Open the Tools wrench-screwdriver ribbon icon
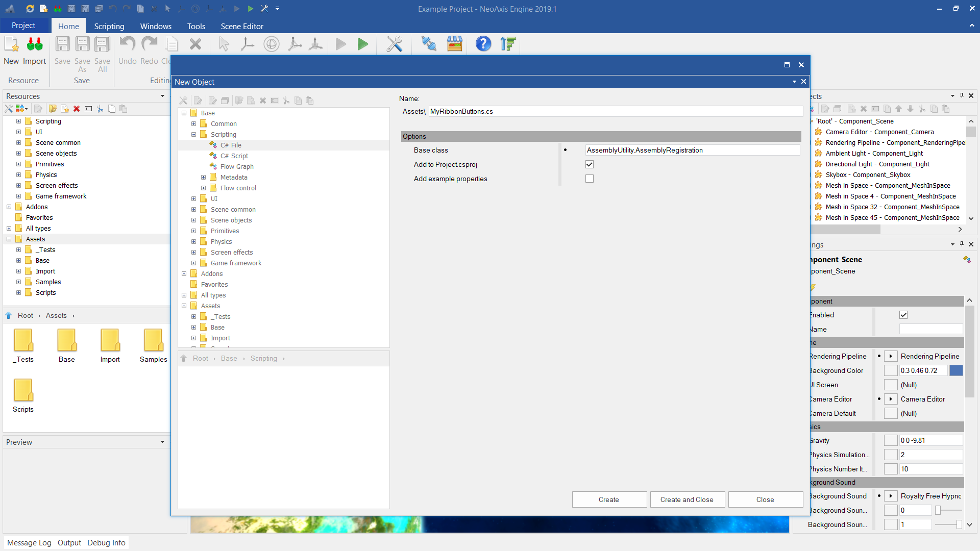This screenshot has height=551, width=980. pos(394,44)
